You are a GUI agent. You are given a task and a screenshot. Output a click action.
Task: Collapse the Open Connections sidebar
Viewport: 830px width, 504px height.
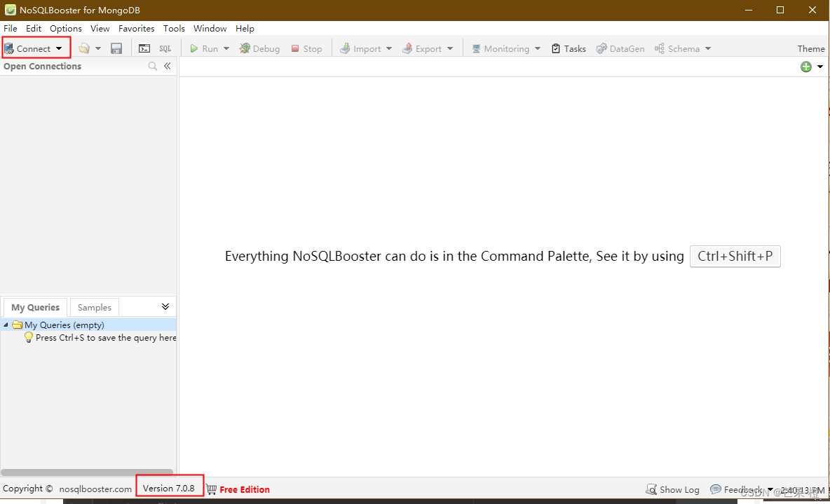(168, 66)
